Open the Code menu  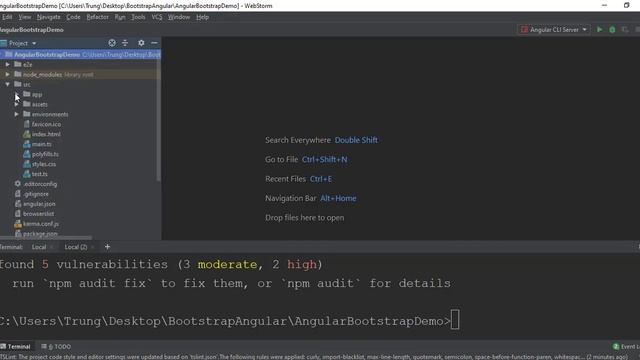point(73,17)
